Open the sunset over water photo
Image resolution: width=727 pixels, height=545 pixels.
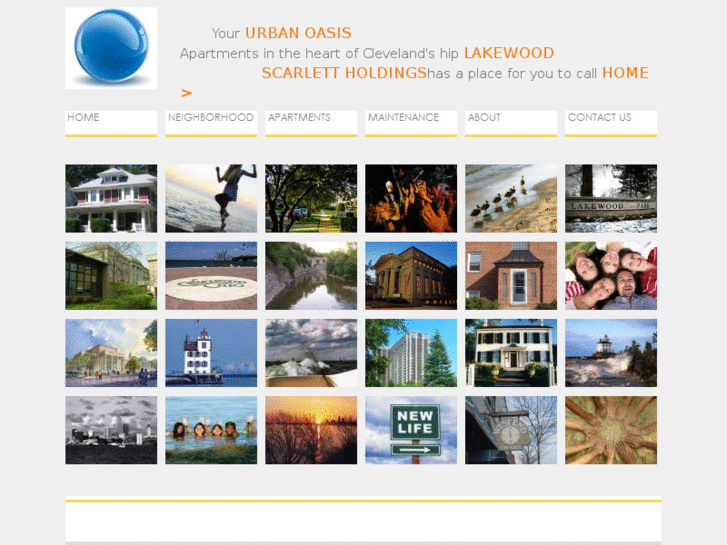tap(311, 430)
